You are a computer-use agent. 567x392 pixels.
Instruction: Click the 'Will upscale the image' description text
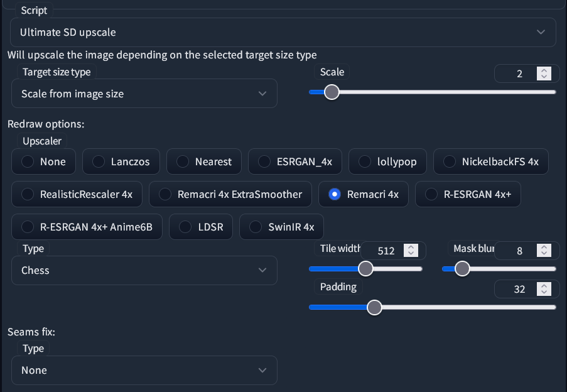162,55
